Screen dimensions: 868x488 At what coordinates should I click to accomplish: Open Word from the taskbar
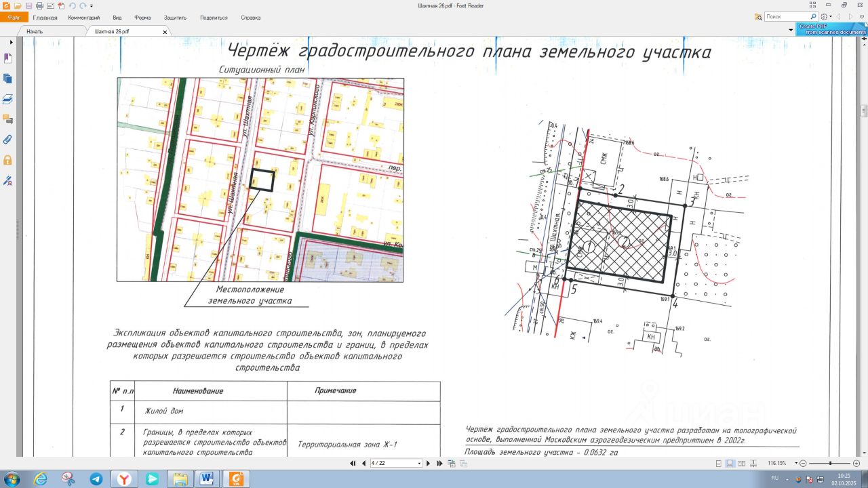208,479
